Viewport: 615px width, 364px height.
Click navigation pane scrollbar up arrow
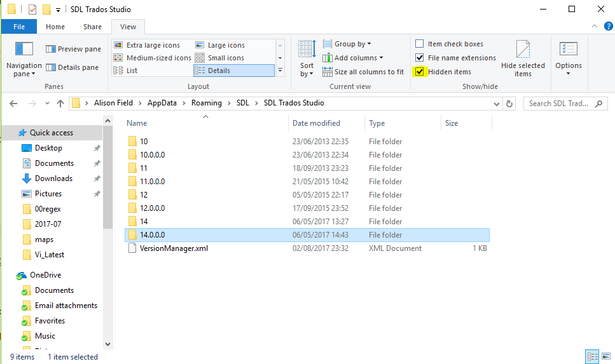108,121
